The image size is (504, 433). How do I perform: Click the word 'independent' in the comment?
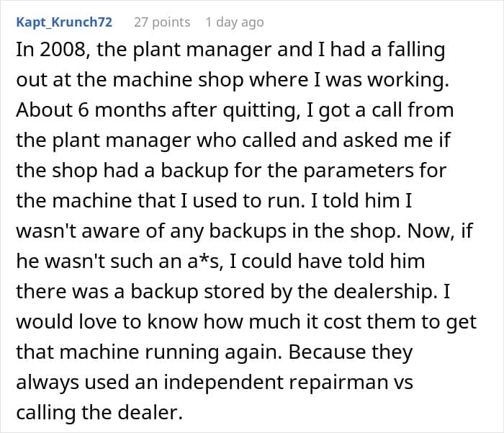(223, 383)
